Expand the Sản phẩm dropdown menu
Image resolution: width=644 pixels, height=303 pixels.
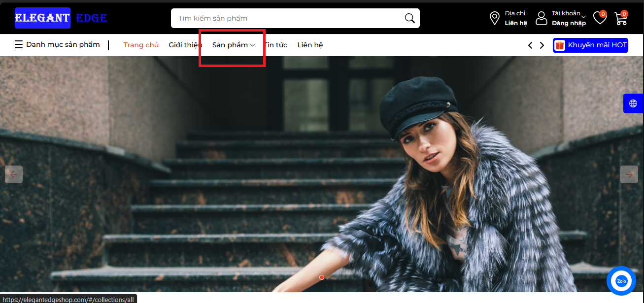[x=234, y=45]
